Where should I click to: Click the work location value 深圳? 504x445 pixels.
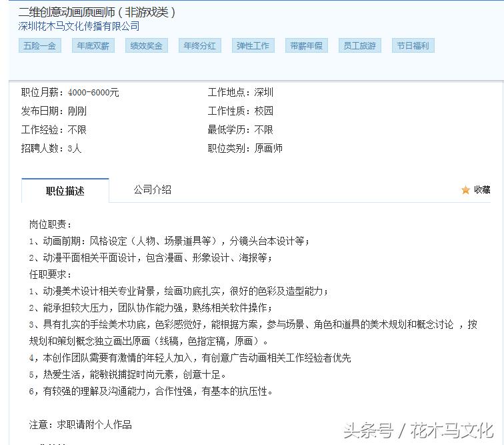coord(263,92)
